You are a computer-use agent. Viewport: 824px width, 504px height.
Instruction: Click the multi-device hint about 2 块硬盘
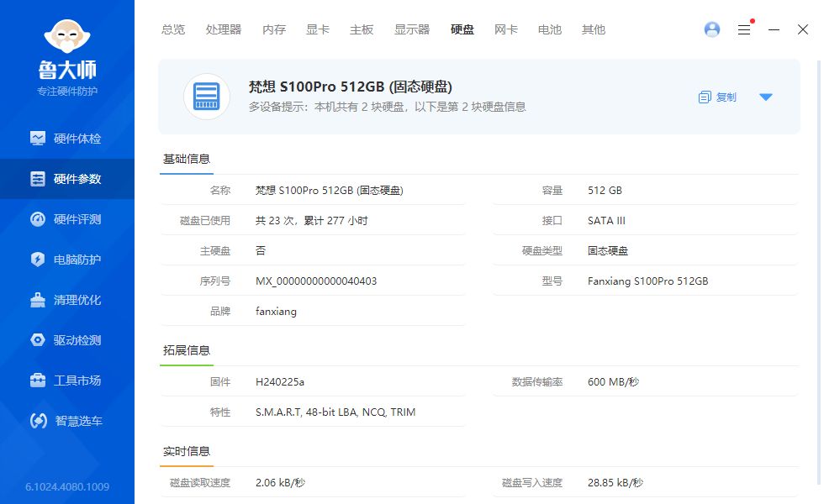388,108
